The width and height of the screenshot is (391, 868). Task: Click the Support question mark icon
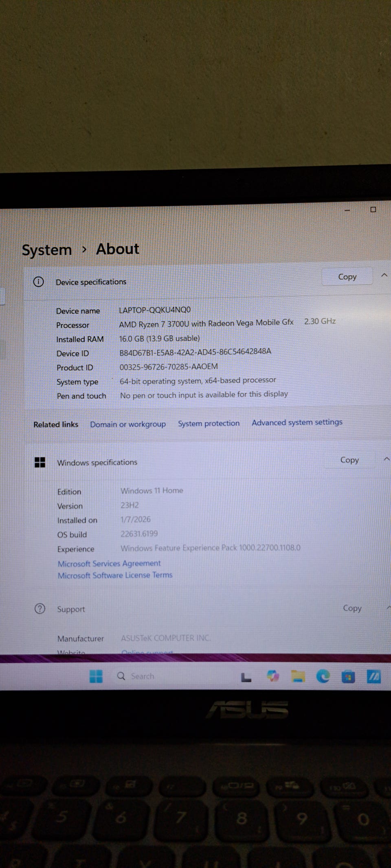(40, 609)
